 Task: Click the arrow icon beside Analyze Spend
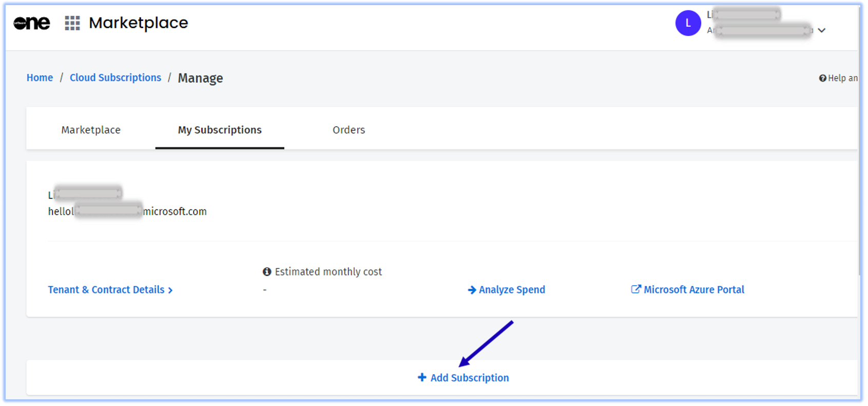pos(472,290)
